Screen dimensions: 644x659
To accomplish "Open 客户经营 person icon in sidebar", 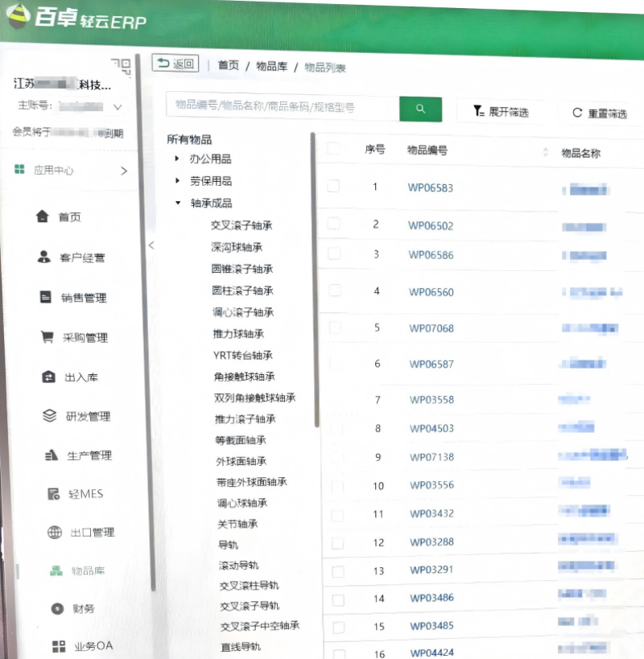I will pos(44,257).
